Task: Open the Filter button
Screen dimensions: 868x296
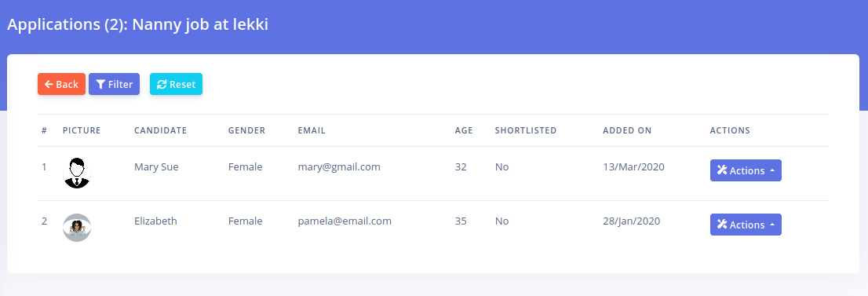Action: point(114,84)
